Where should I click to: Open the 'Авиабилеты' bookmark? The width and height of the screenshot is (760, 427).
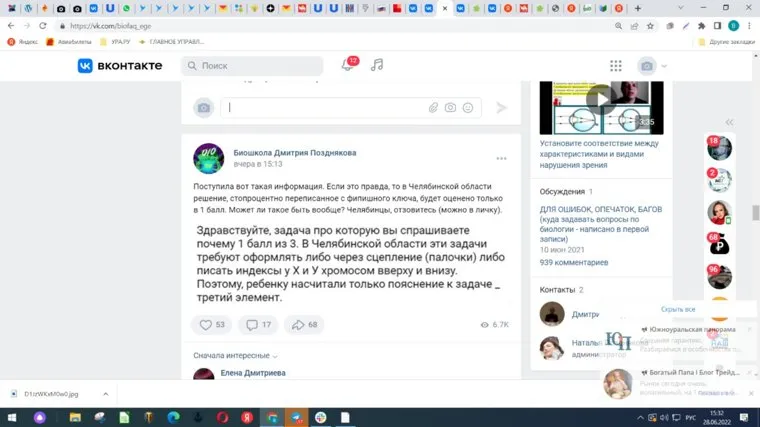[66, 42]
